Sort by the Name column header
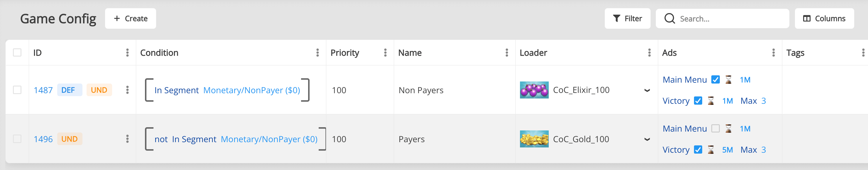 click(x=410, y=53)
